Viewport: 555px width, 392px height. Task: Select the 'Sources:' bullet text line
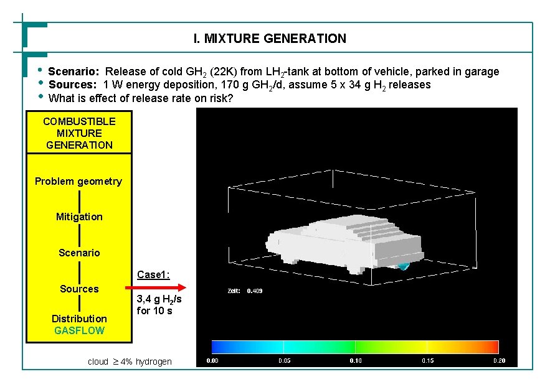coord(240,85)
